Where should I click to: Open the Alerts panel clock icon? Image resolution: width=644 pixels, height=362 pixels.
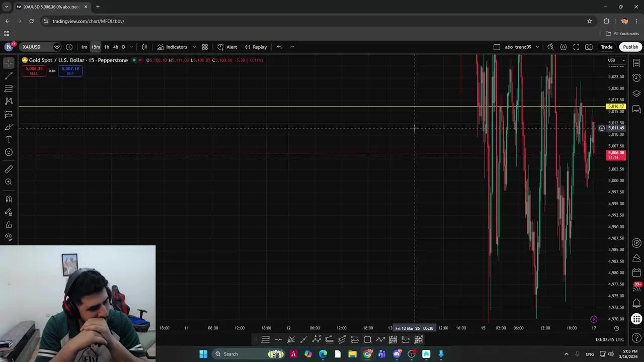click(x=636, y=78)
